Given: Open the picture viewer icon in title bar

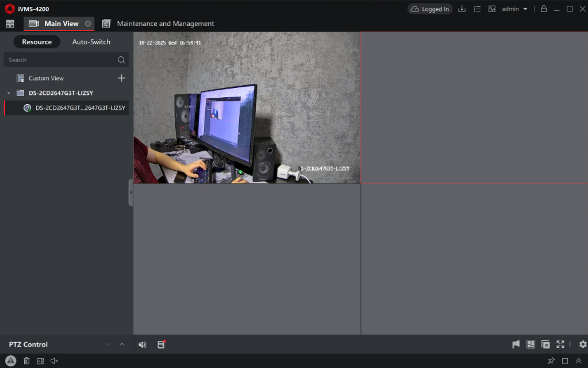Looking at the screenshot, I should 492,9.
